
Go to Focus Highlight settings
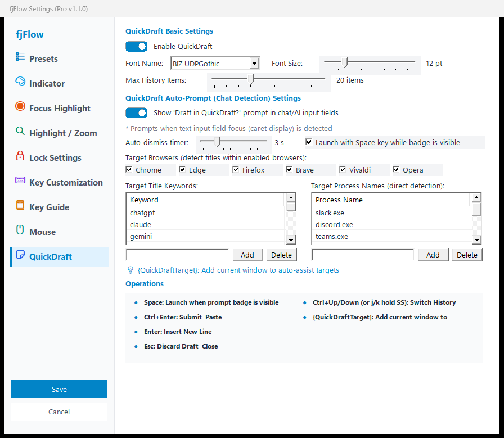[60, 109]
